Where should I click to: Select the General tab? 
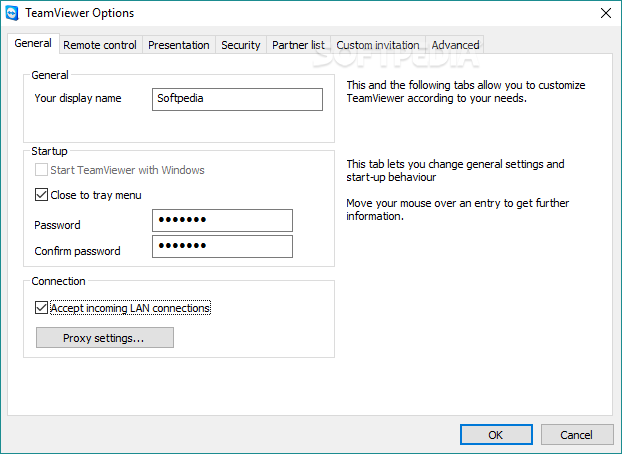point(33,43)
